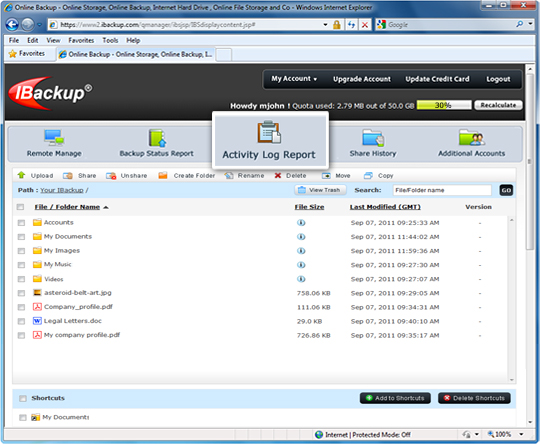Show size info for Accounts folder
Screen dimensions: 540x444
301,223
